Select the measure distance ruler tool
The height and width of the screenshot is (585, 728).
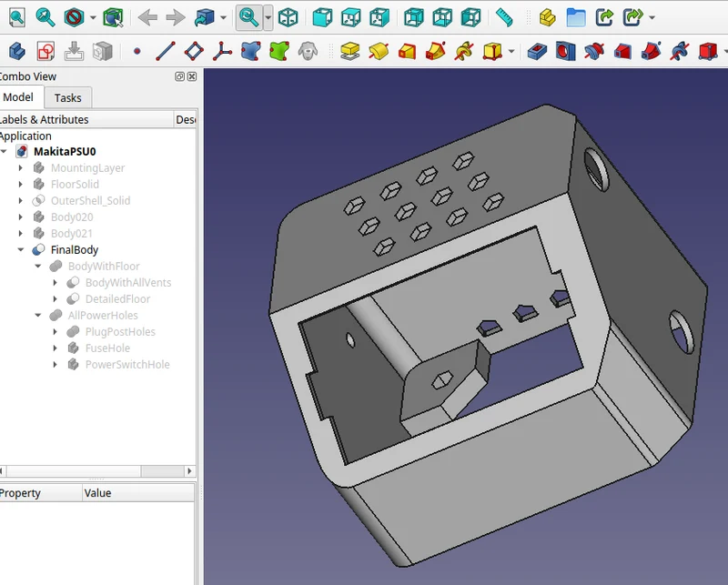504,17
